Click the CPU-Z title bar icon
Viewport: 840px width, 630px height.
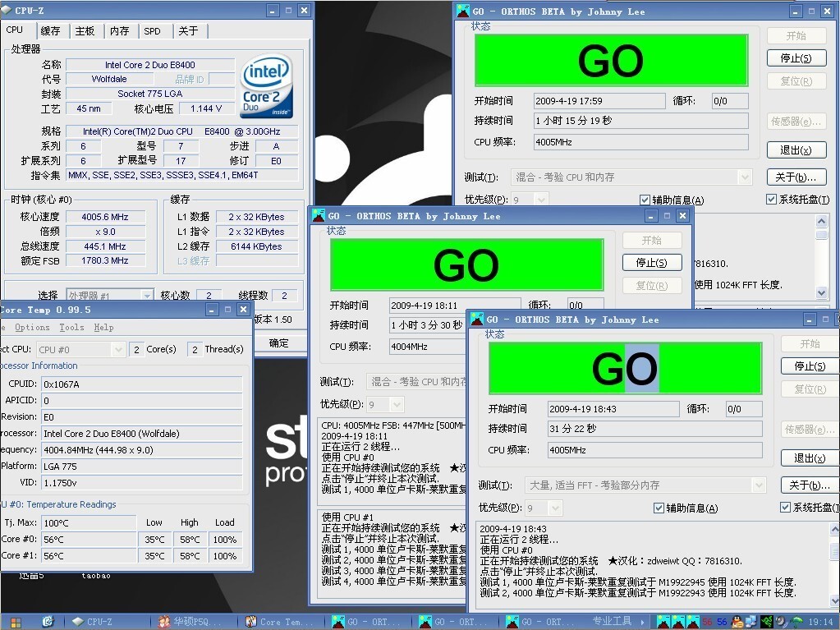[x=7, y=11]
